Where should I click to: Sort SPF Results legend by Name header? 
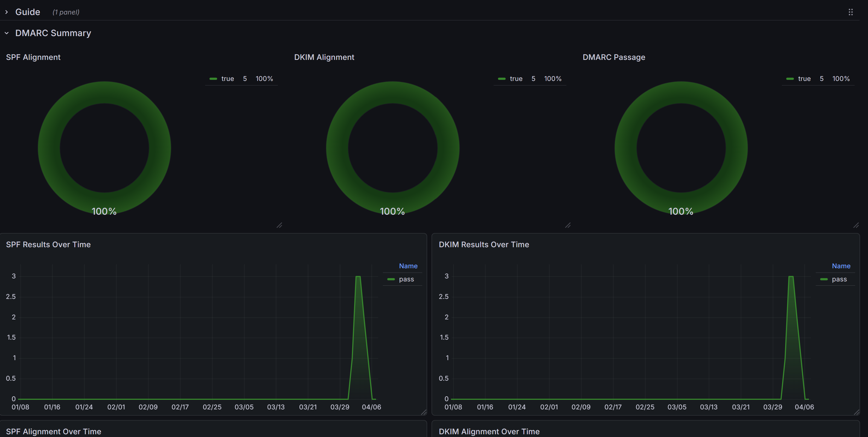click(408, 266)
